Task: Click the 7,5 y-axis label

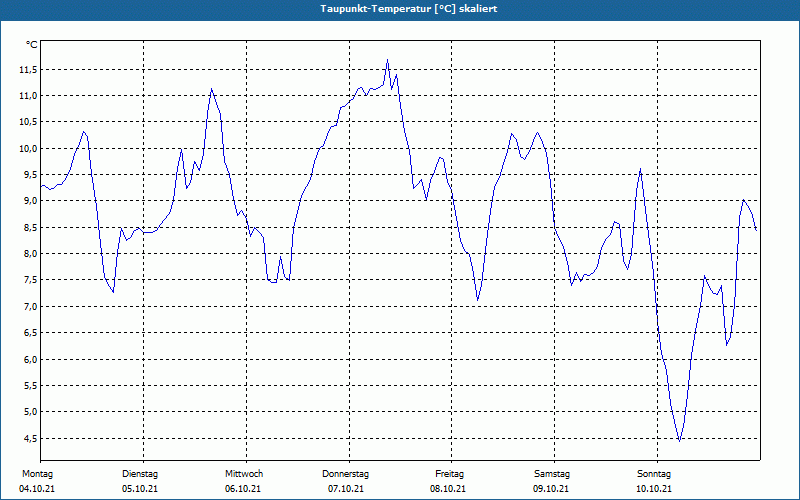Action: pyautogui.click(x=30, y=280)
